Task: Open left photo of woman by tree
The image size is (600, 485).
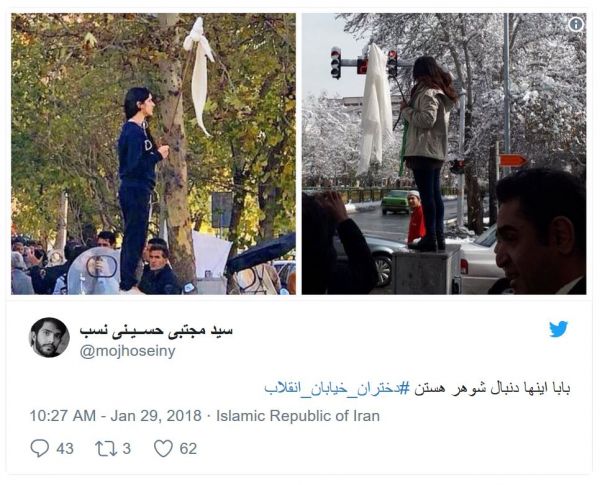Action: (153, 154)
